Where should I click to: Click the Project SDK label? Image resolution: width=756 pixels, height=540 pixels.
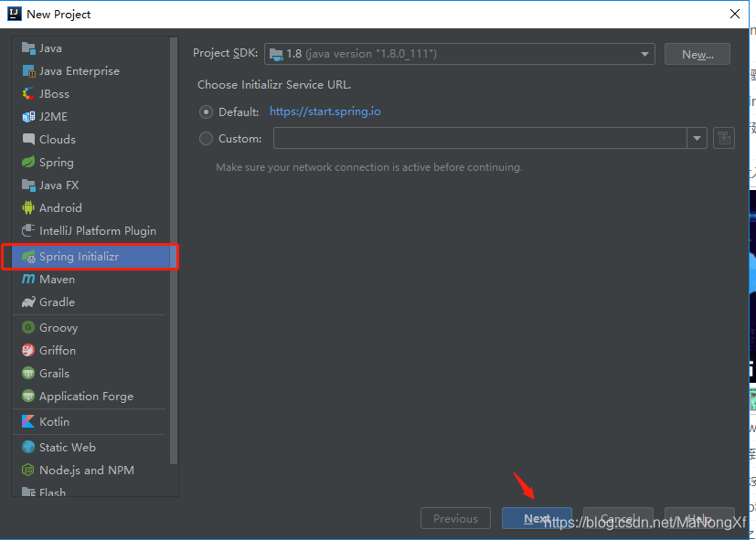tap(225, 53)
